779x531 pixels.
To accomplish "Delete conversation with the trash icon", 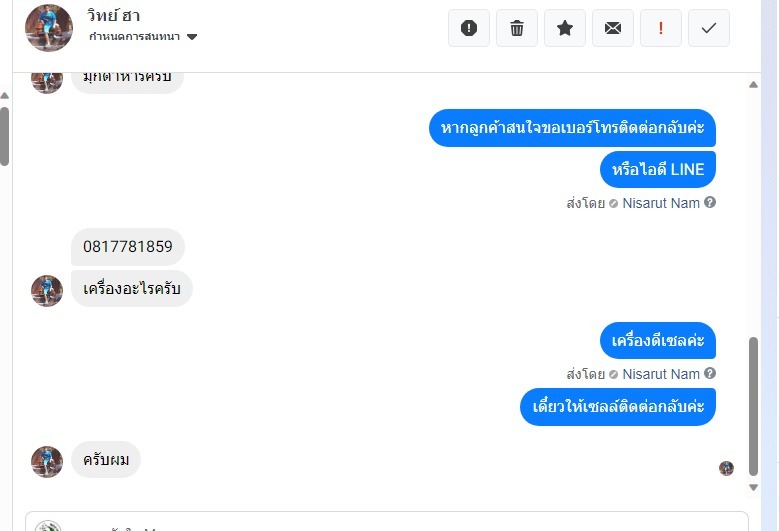I will click(517, 28).
